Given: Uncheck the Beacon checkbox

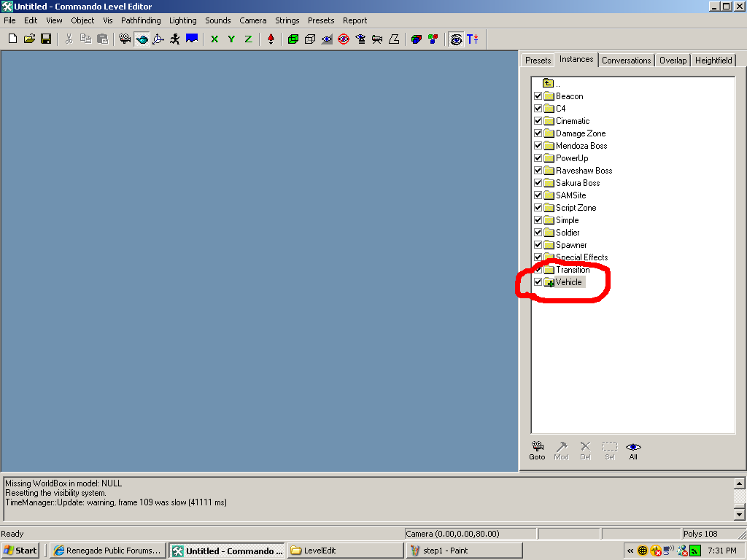Looking at the screenshot, I should (x=538, y=96).
